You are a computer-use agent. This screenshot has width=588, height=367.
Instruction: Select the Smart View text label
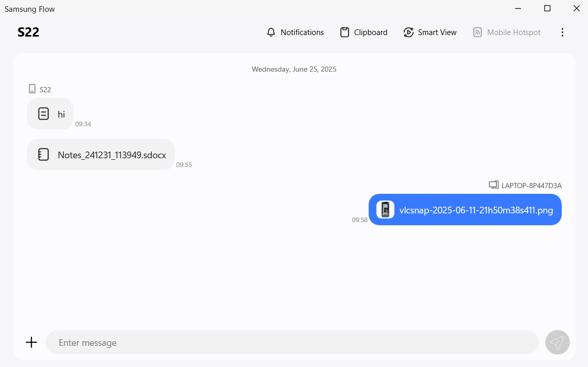pos(437,32)
